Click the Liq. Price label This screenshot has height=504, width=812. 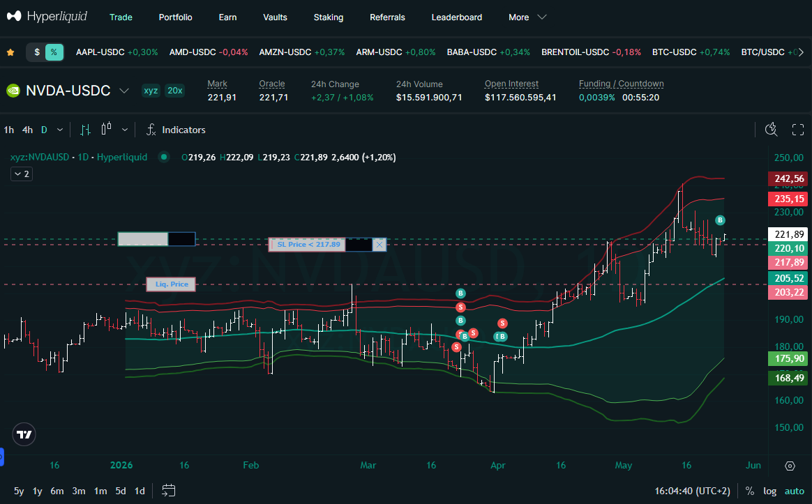pos(171,284)
